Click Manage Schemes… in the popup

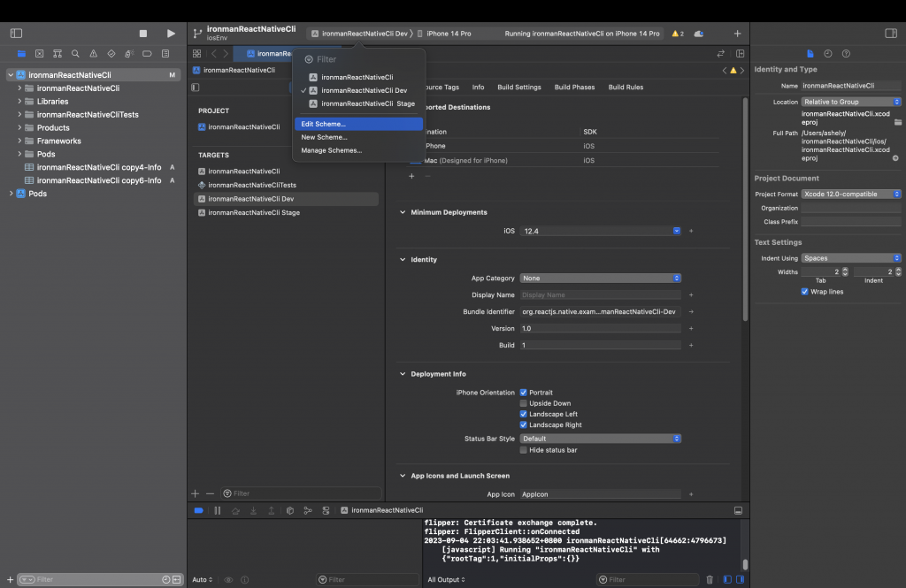click(331, 151)
